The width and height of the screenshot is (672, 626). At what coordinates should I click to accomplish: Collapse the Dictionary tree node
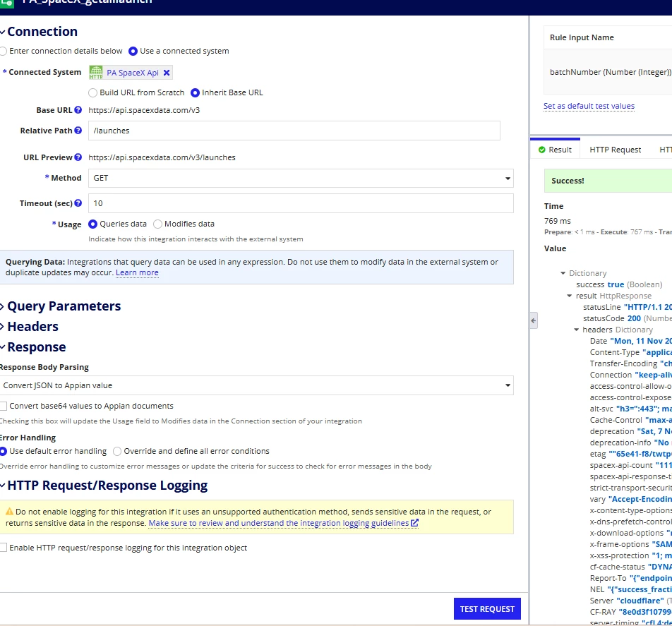[x=563, y=273]
